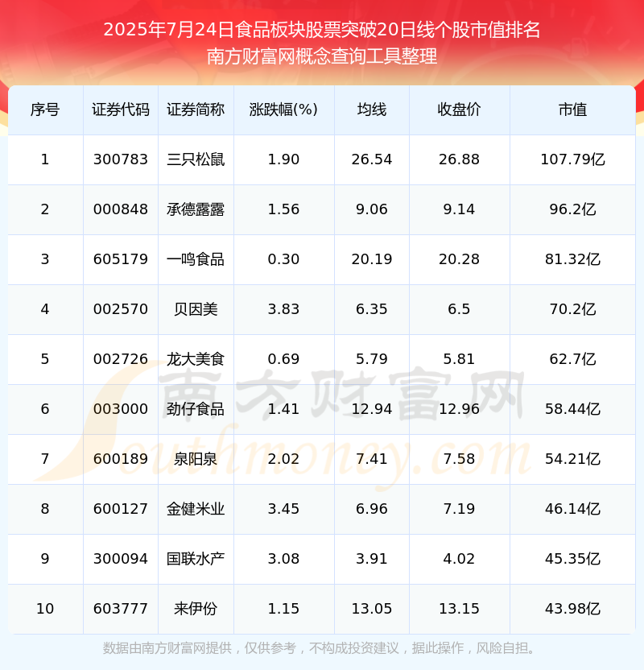The image size is (644, 670).
Task: Click closing price 13.15
Action: 459,610
